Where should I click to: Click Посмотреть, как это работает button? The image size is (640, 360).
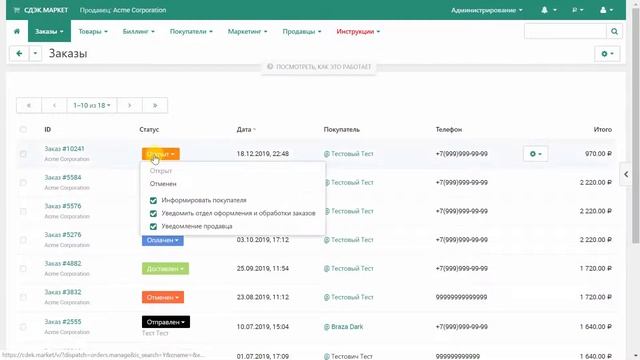point(319,67)
